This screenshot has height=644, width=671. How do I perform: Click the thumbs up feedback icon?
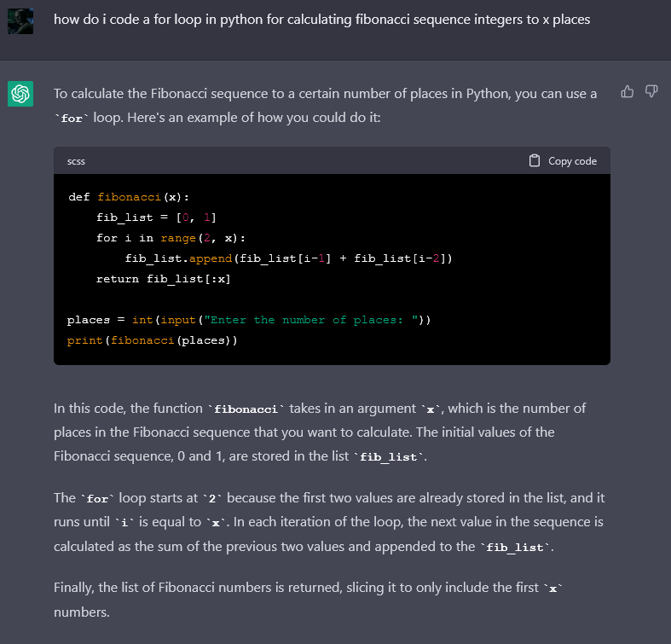pyautogui.click(x=628, y=91)
